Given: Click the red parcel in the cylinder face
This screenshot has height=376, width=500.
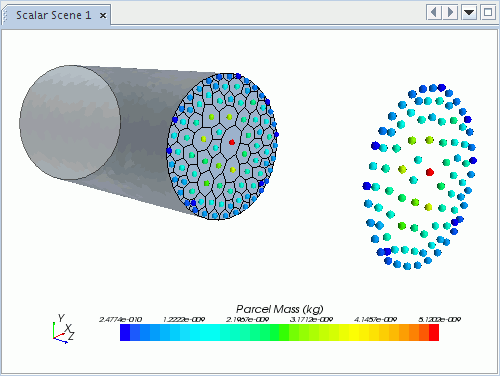Looking at the screenshot, I should pos(232,142).
